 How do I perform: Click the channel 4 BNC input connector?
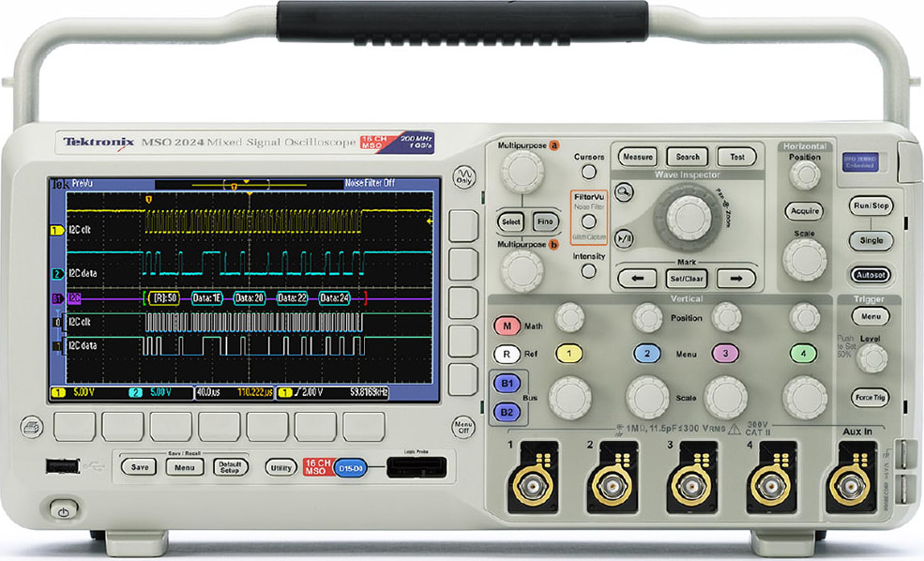point(771,487)
